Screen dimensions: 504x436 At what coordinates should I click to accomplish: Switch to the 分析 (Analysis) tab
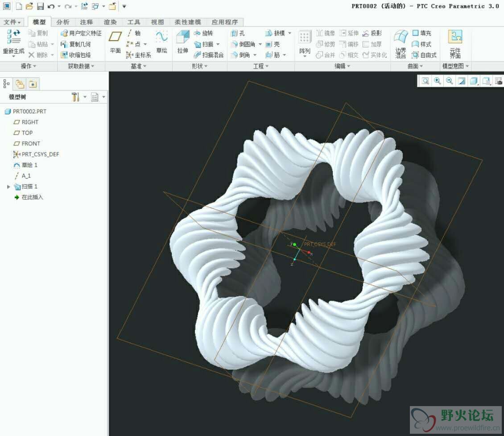tap(63, 22)
